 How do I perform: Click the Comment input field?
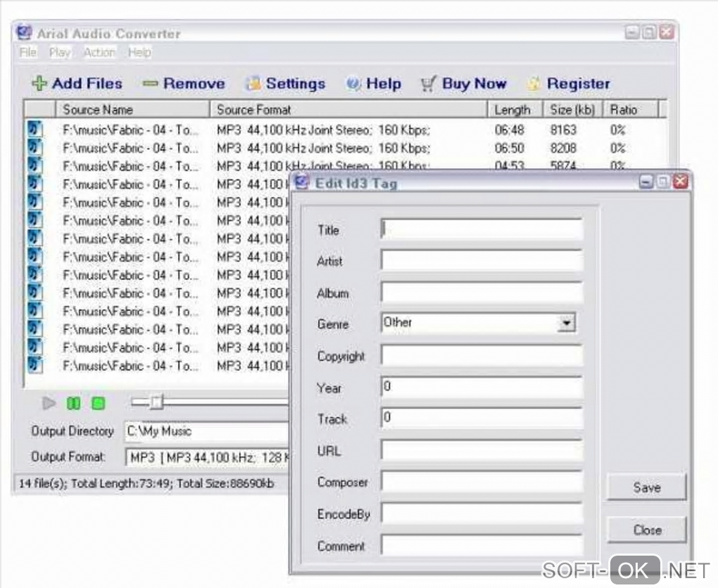point(481,544)
